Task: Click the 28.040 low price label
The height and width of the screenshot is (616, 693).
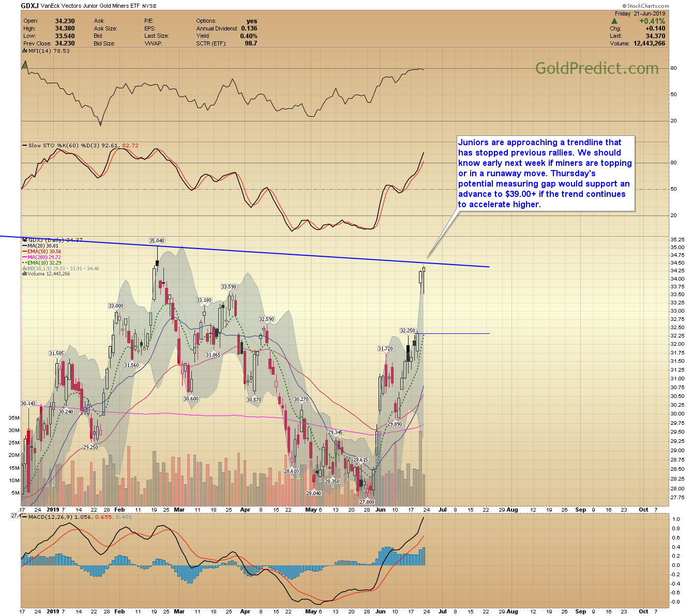Action: click(313, 494)
